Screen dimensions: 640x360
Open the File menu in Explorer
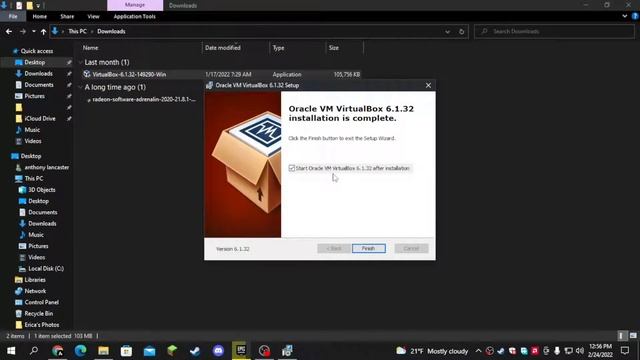[13, 16]
